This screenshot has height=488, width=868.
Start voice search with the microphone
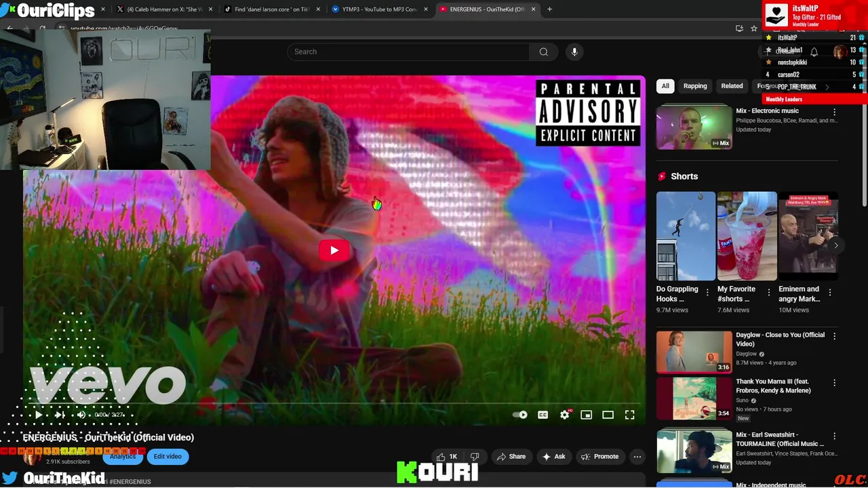pos(574,52)
